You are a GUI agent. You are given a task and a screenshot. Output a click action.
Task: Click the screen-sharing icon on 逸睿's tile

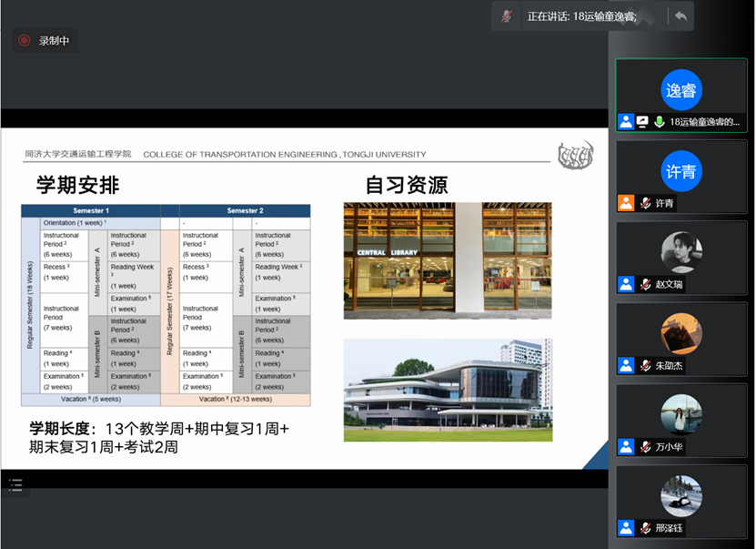(642, 122)
